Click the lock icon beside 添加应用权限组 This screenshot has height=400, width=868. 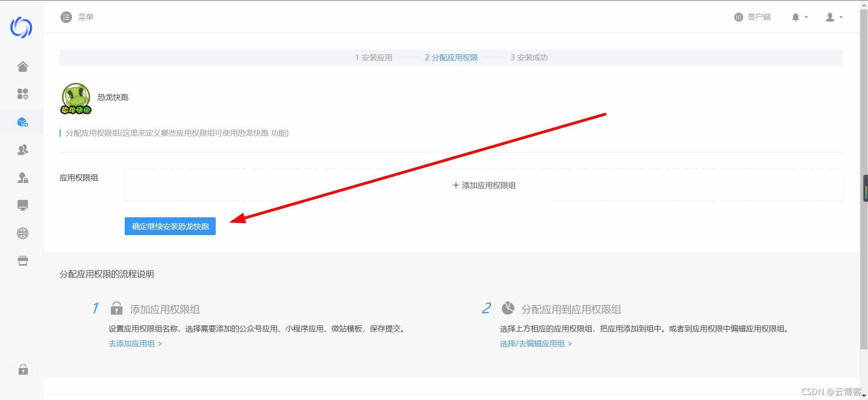[x=116, y=309]
